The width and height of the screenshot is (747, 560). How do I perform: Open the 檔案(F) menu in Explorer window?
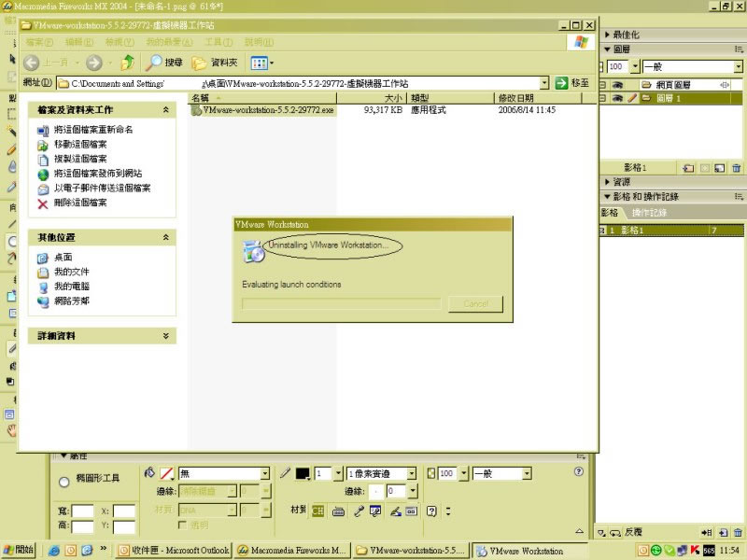click(x=39, y=42)
